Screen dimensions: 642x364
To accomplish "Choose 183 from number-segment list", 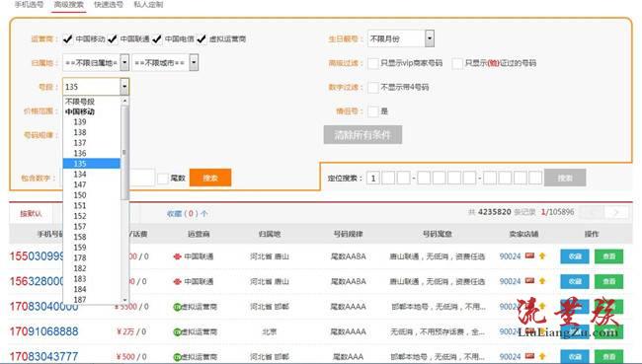I will tap(92, 279).
